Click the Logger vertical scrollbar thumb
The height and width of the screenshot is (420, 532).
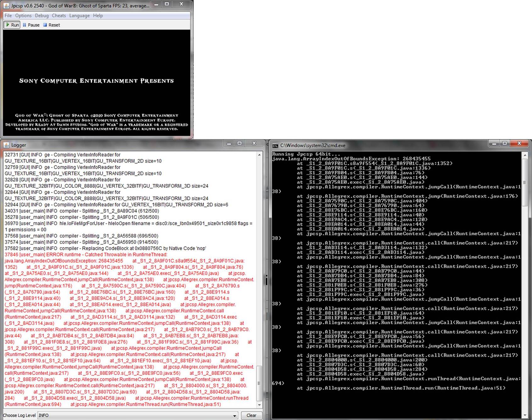pyautogui.click(x=259, y=383)
